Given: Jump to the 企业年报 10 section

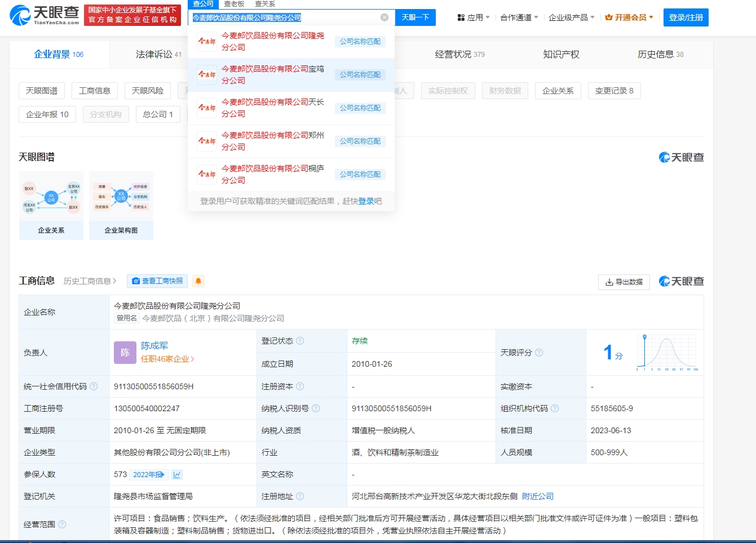Looking at the screenshot, I should 47,114.
